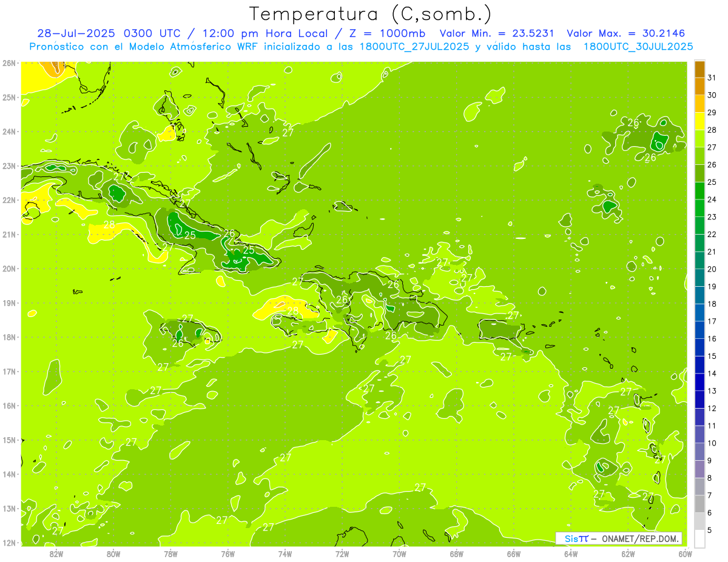Pick the dark green colorbar swatch between 22 and 23
The width and height of the screenshot is (728, 562).
[x=699, y=226]
